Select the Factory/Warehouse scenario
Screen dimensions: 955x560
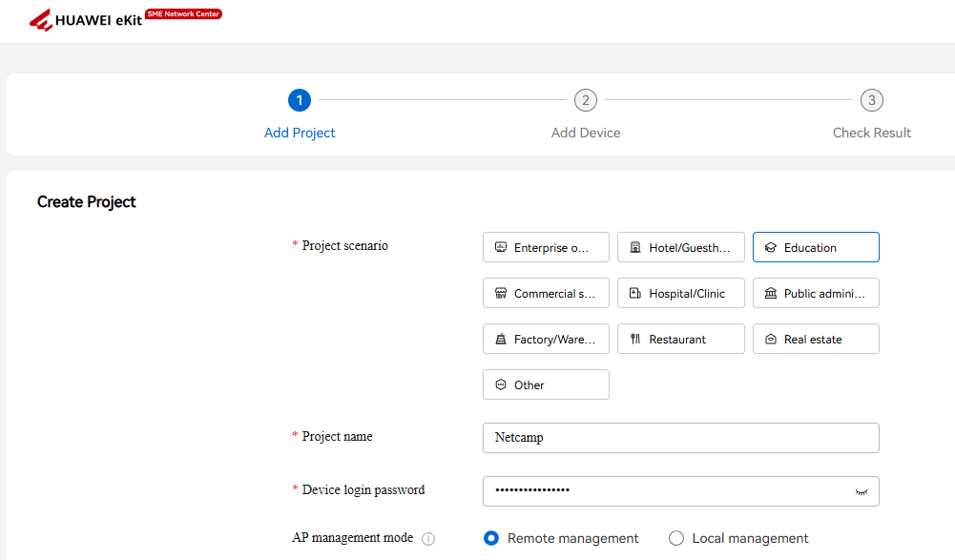tap(546, 339)
